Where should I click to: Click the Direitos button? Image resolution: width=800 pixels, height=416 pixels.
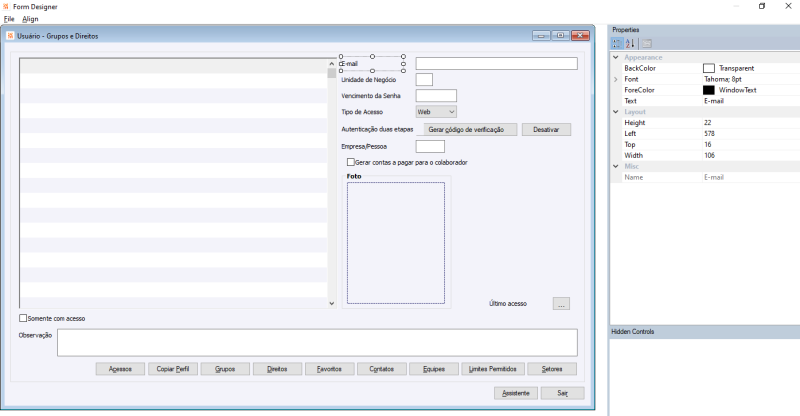277,369
